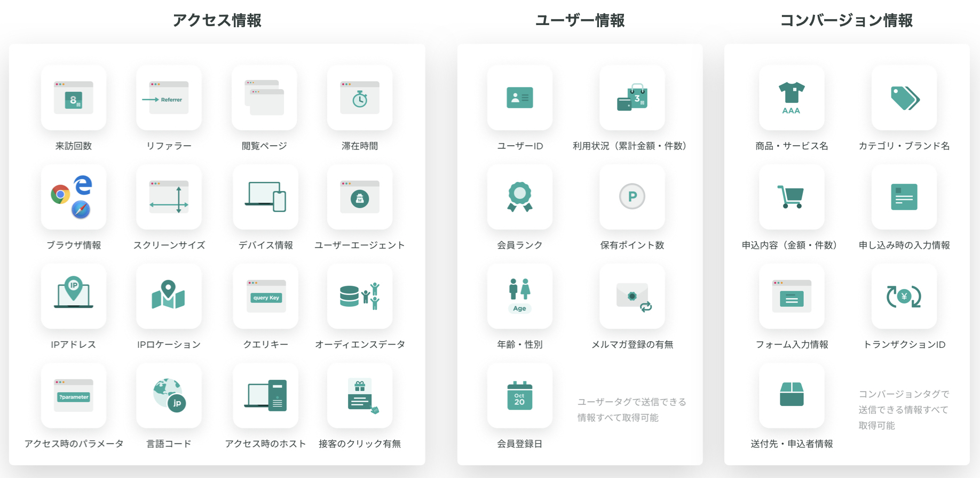Image resolution: width=980 pixels, height=478 pixels.
Task: Choose the 言語コード globe icon
Action: (x=169, y=395)
